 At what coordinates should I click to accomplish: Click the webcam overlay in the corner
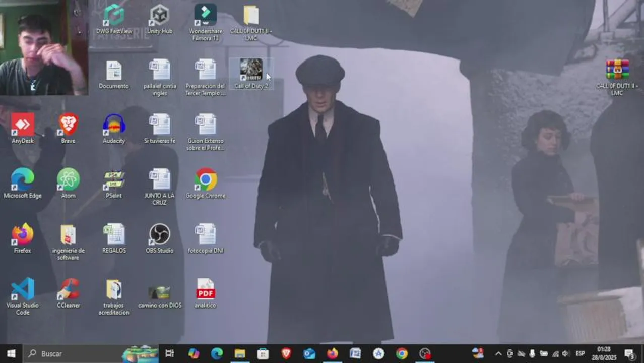pos(44,47)
